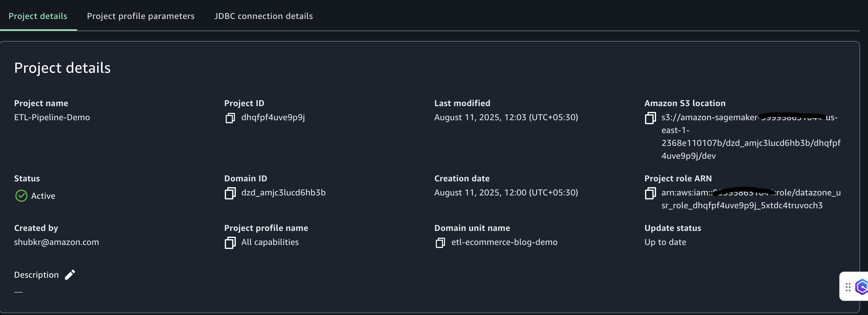Click the widget's dotted drag handle
This screenshot has height=315, width=868.
tap(848, 287)
